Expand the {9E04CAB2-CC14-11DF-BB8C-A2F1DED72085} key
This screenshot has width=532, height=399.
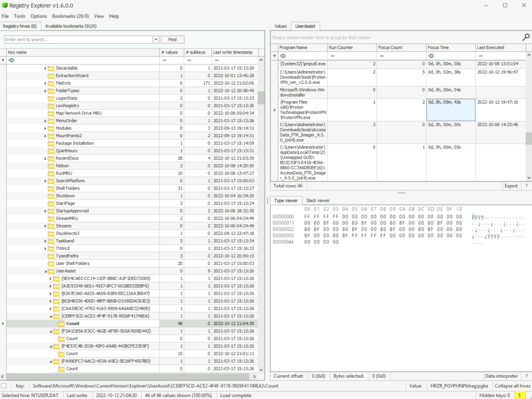(50, 278)
